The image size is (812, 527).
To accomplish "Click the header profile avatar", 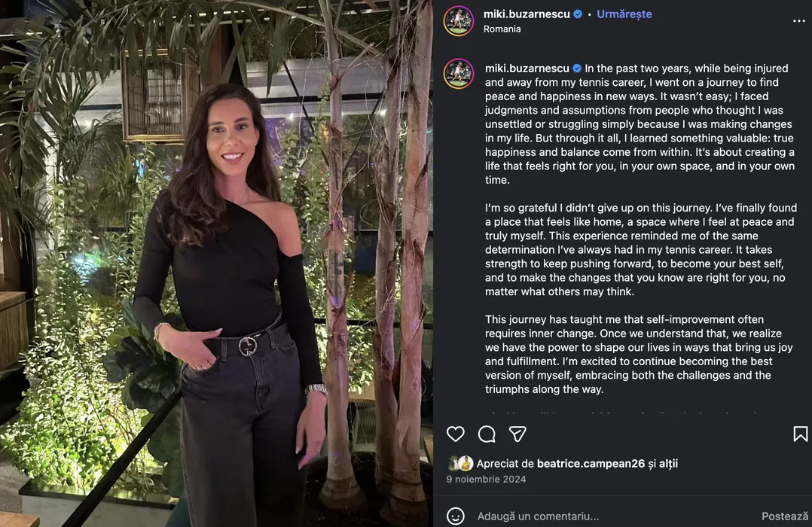I will [459, 21].
